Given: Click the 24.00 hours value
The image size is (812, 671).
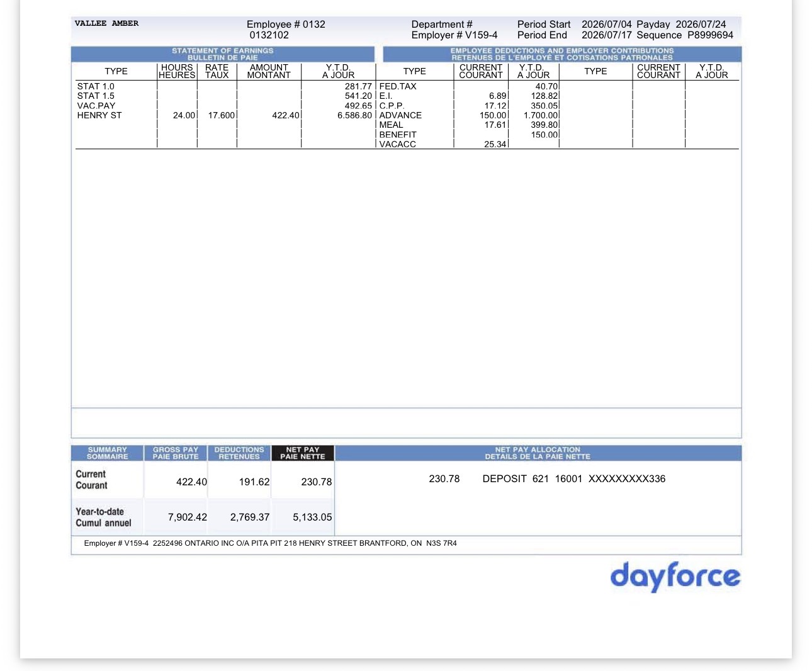Looking at the screenshot, I should point(184,115).
